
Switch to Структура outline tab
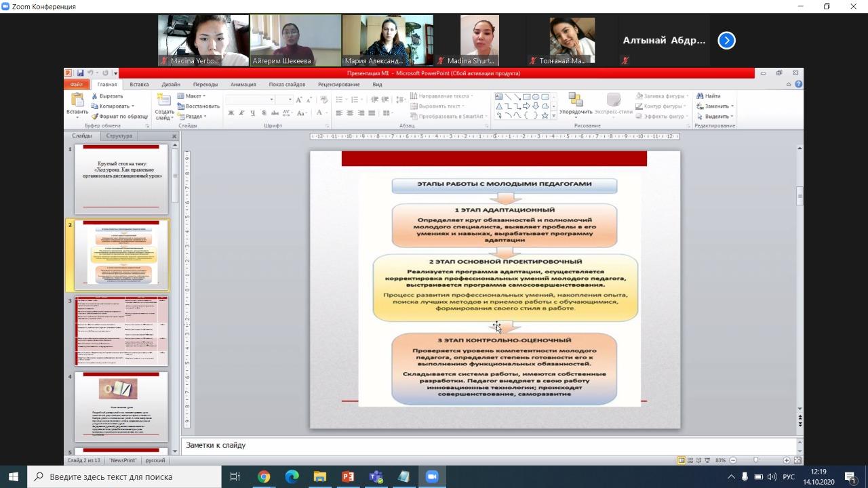(119, 136)
